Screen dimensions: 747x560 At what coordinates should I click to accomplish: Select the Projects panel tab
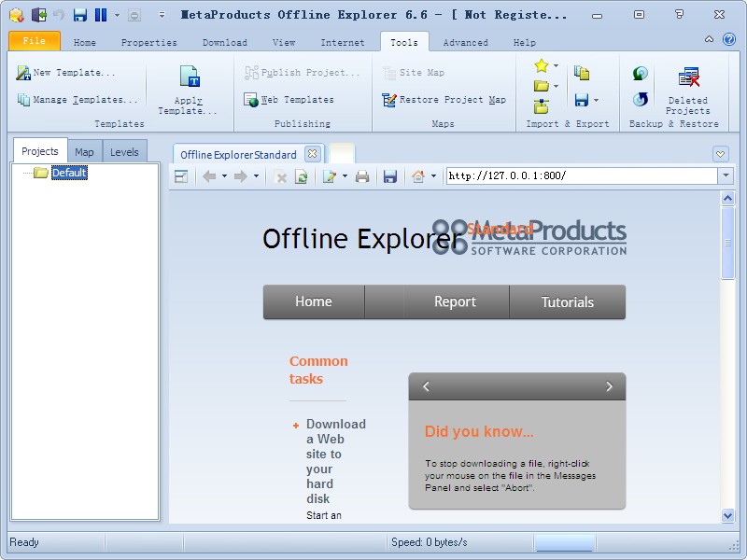click(x=40, y=151)
